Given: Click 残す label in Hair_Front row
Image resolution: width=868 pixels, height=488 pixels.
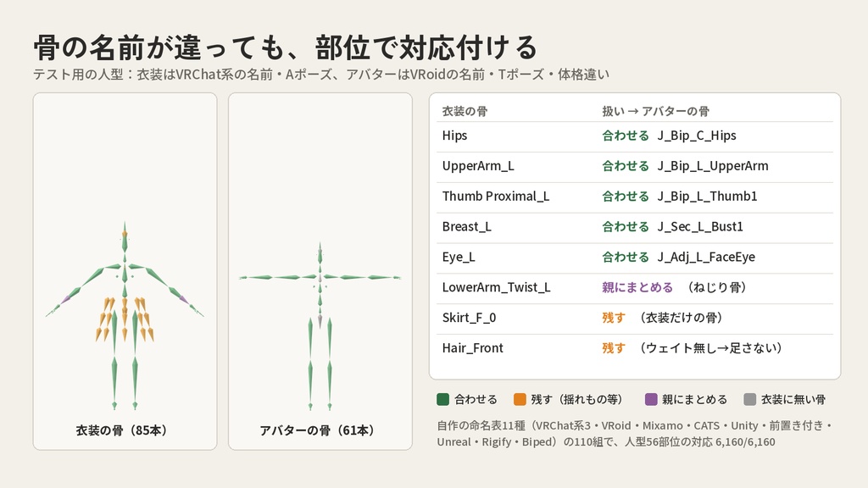Looking at the screenshot, I should click(x=614, y=348).
